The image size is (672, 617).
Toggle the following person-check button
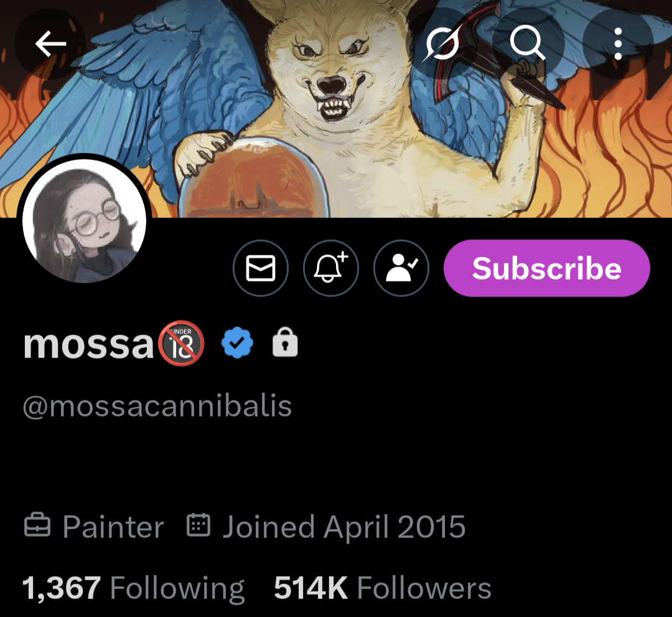pyautogui.click(x=401, y=268)
